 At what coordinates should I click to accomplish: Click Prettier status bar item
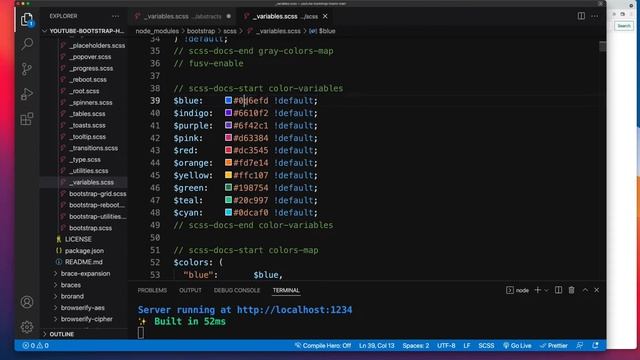(553, 345)
